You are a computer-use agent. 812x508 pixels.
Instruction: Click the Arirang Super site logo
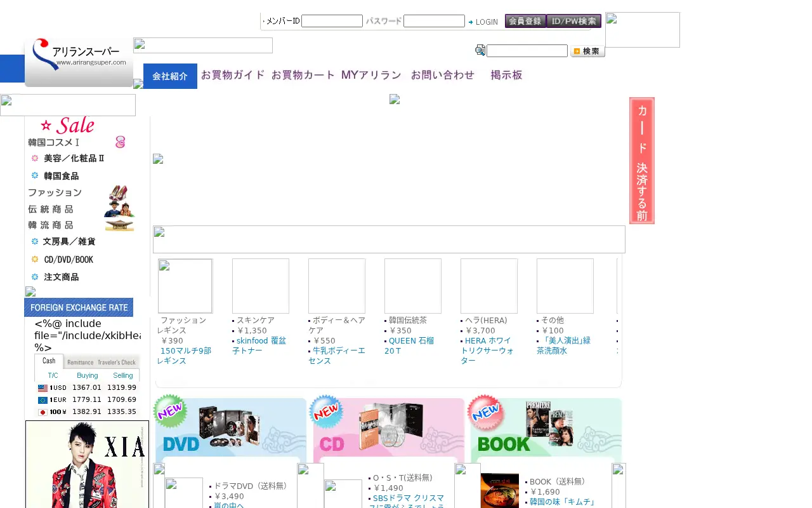click(x=79, y=62)
